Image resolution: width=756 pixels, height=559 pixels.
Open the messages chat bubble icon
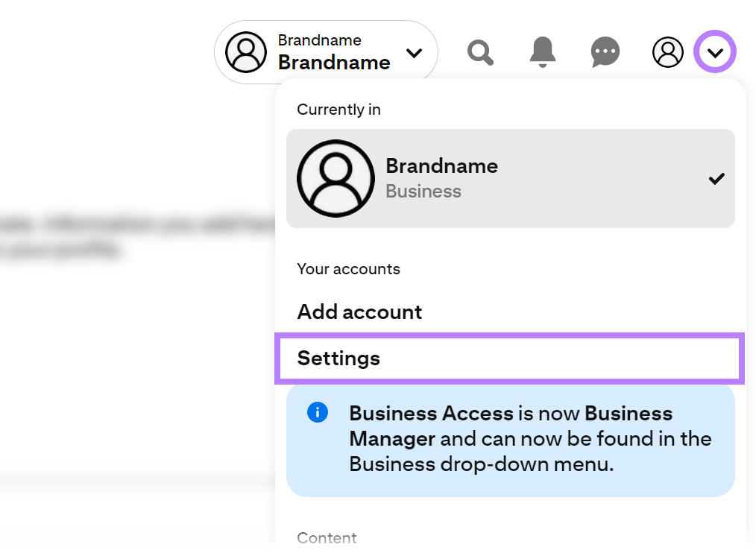coord(605,51)
